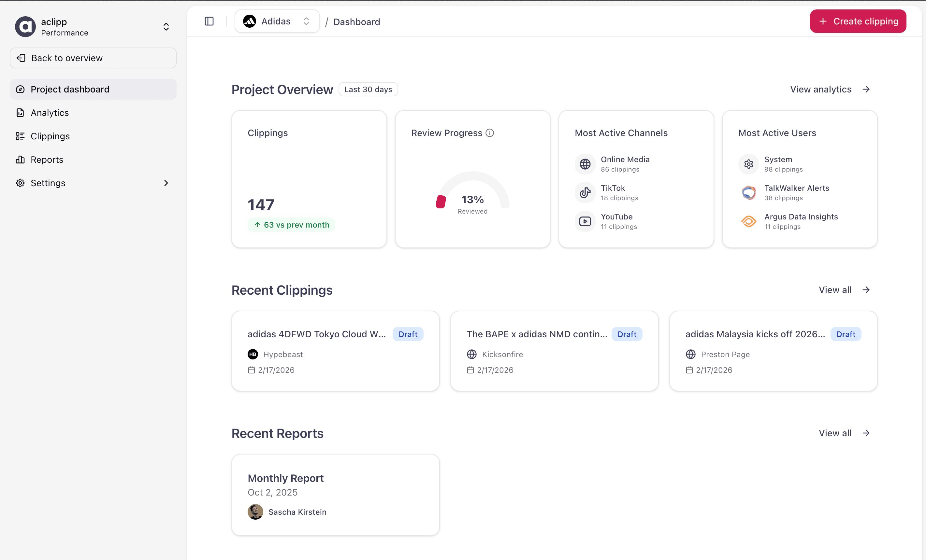The image size is (926, 560).
Task: Click the 13% Reviewed progress gauge
Action: [472, 200]
